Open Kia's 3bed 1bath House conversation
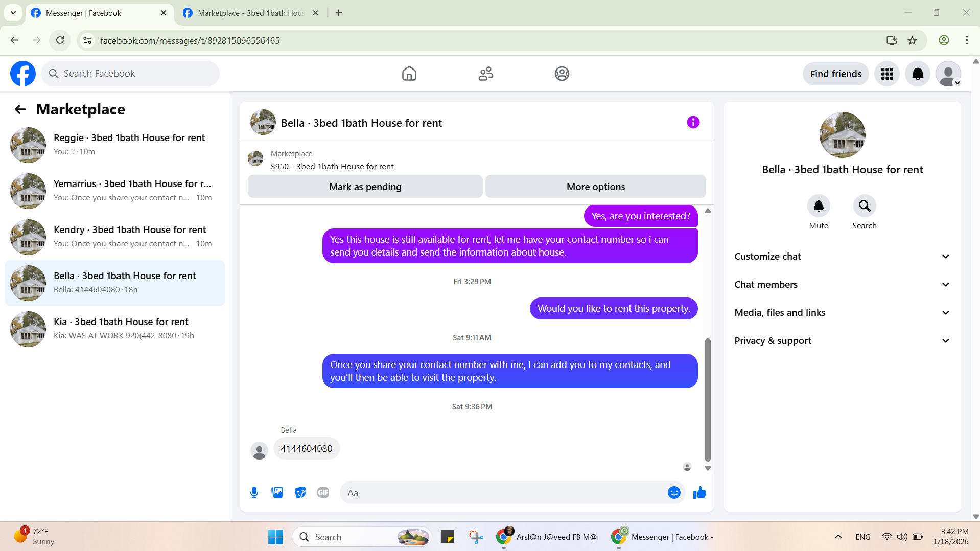The image size is (980, 551). pyautogui.click(x=115, y=329)
